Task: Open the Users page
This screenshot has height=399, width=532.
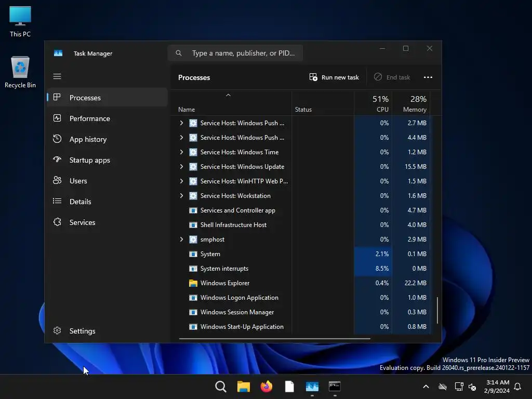Action: coord(107,180)
